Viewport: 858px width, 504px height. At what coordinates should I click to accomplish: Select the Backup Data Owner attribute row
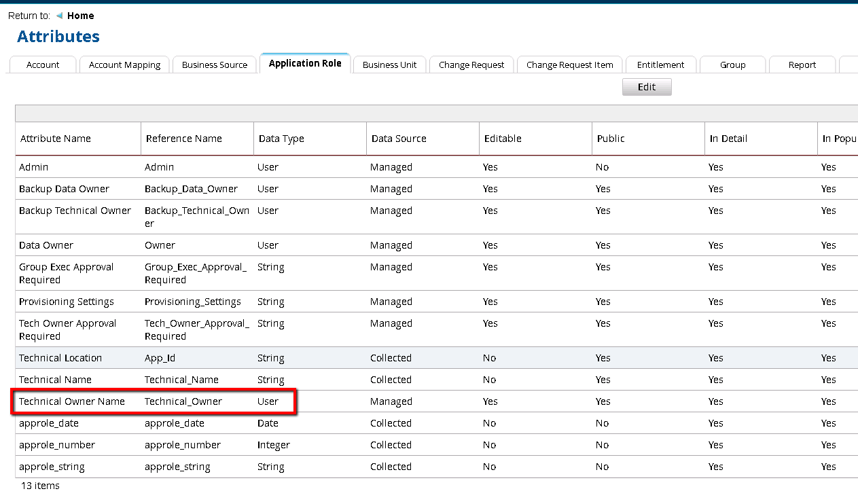pos(64,189)
